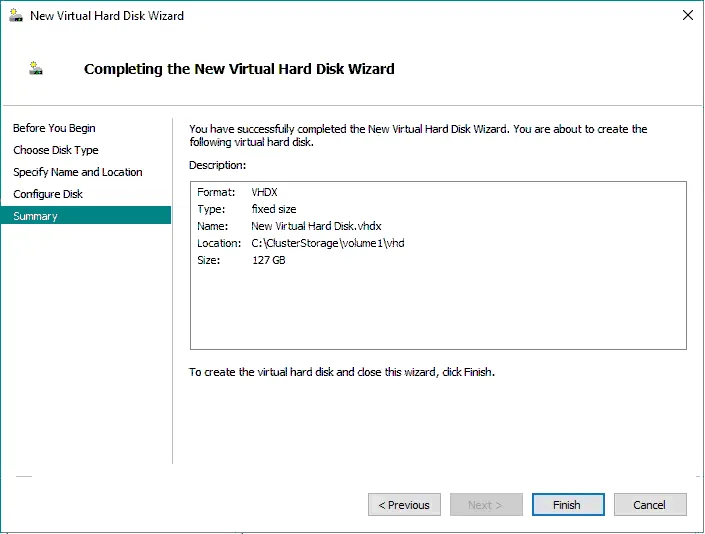705x534 pixels.
Task: Click the greyed-out Next button
Action: [485, 505]
